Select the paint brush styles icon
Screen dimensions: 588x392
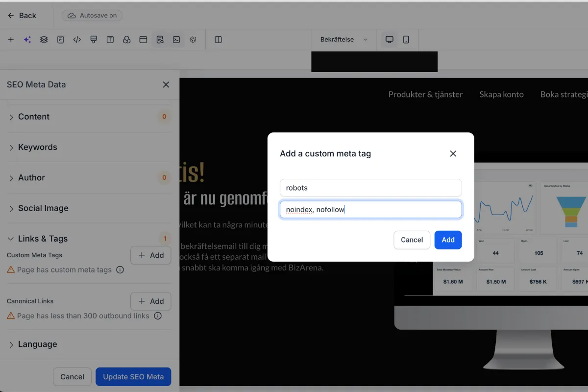94,40
